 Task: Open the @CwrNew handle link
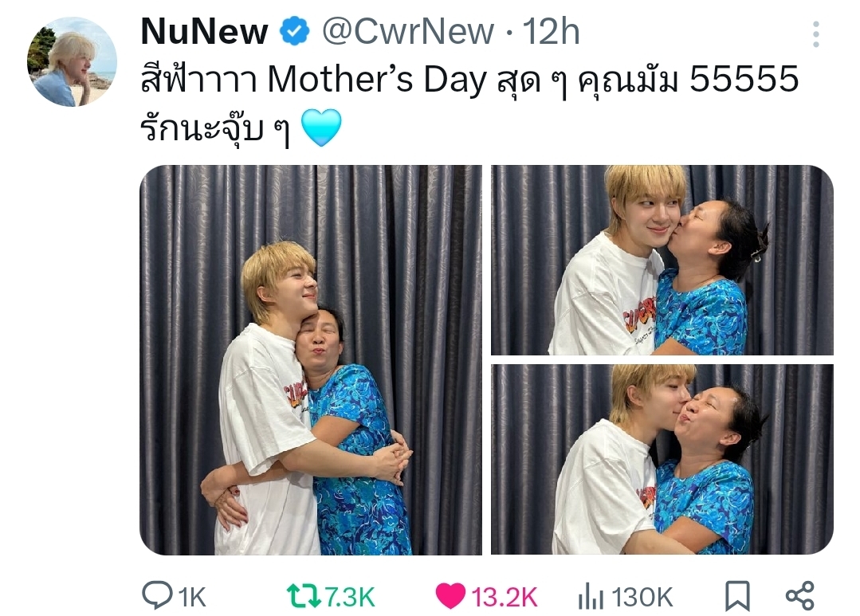point(408,31)
